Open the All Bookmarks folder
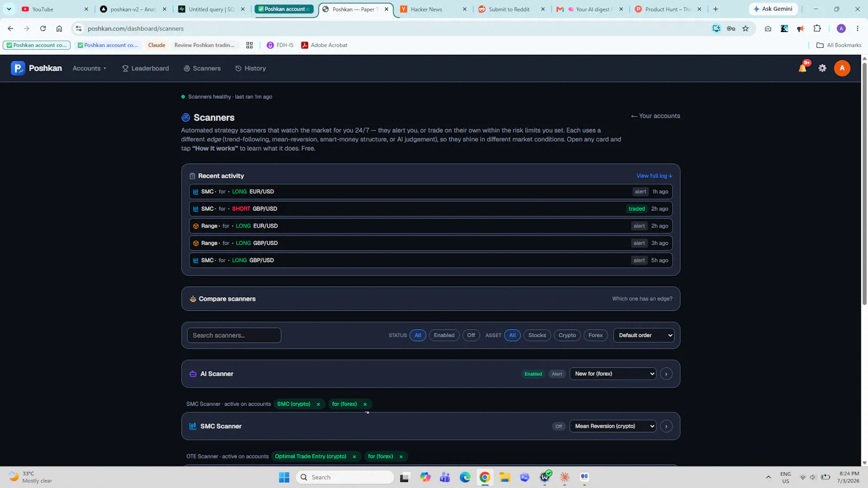The image size is (868, 488). point(839,46)
